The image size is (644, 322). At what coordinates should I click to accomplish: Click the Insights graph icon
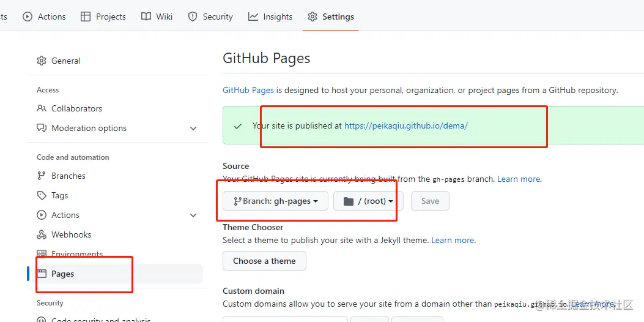click(253, 17)
